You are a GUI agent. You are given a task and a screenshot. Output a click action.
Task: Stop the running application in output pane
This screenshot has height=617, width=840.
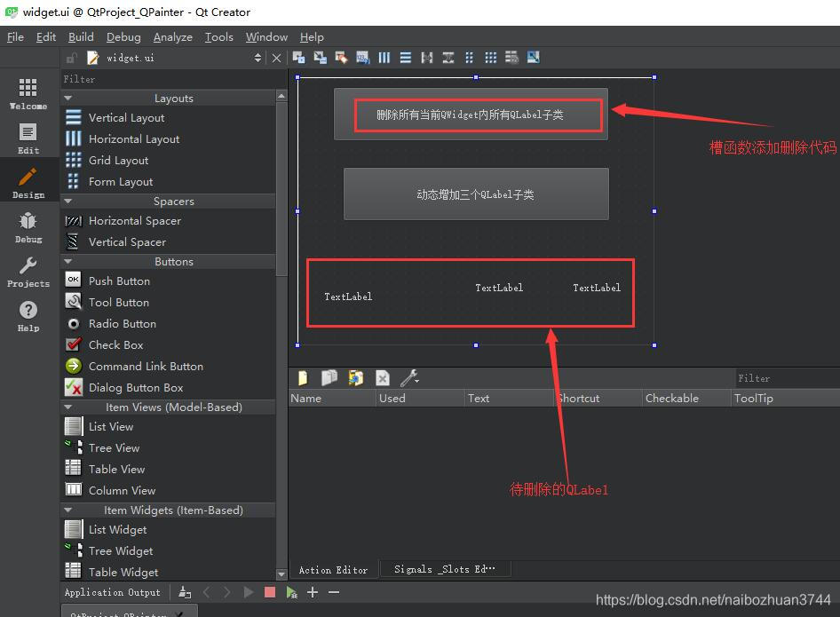tap(269, 592)
